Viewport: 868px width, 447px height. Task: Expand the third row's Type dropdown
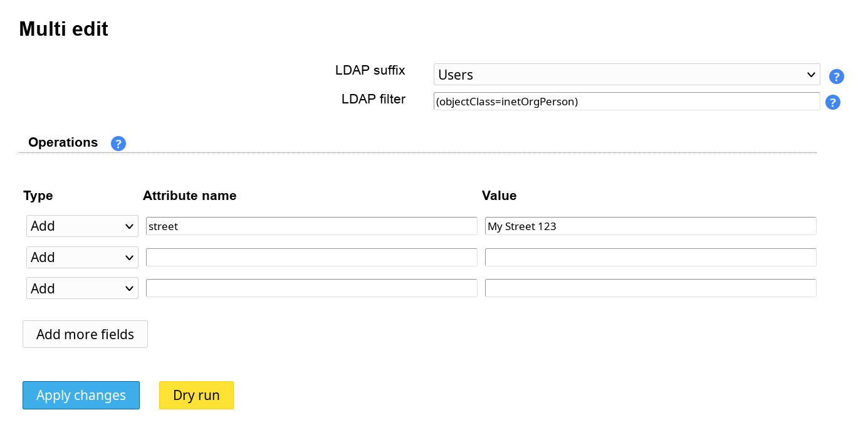point(82,289)
